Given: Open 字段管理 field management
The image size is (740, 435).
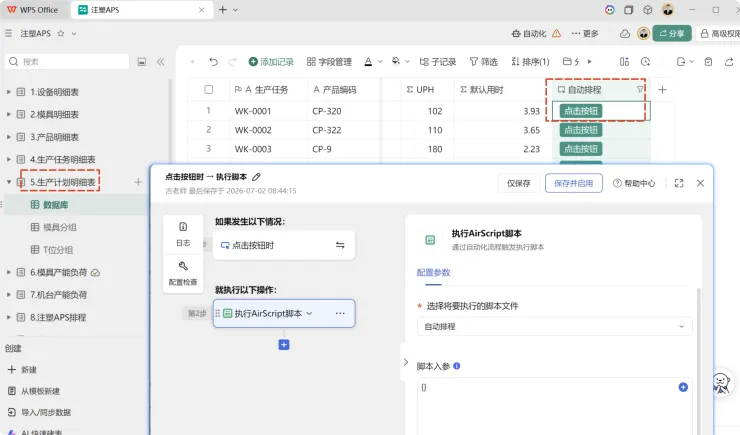Looking at the screenshot, I should click(x=329, y=62).
